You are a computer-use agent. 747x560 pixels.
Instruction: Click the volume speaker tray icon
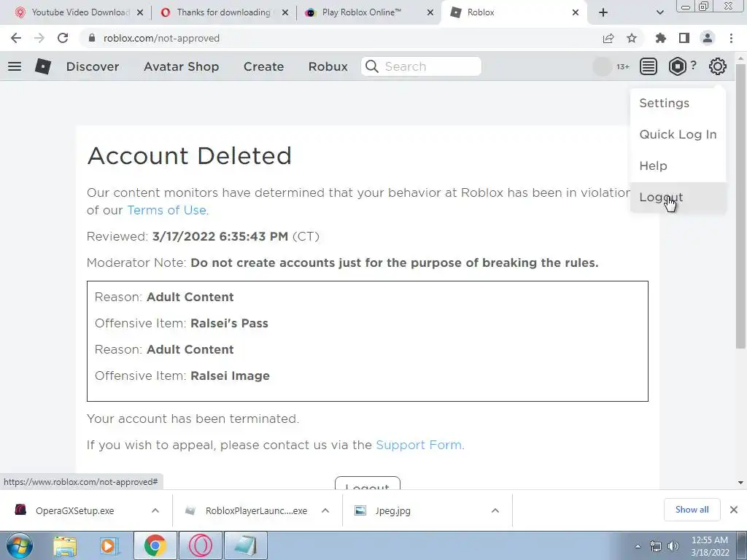click(x=673, y=546)
